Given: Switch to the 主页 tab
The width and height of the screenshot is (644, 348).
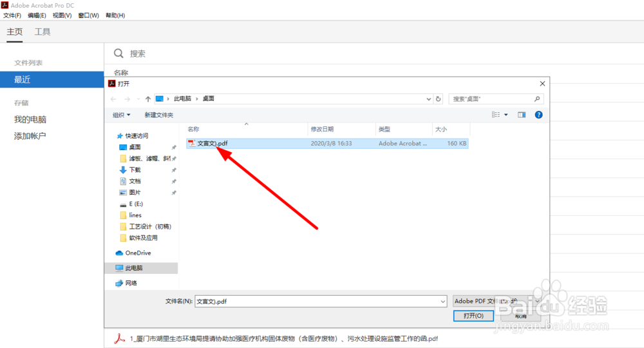Looking at the screenshot, I should pyautogui.click(x=14, y=32).
